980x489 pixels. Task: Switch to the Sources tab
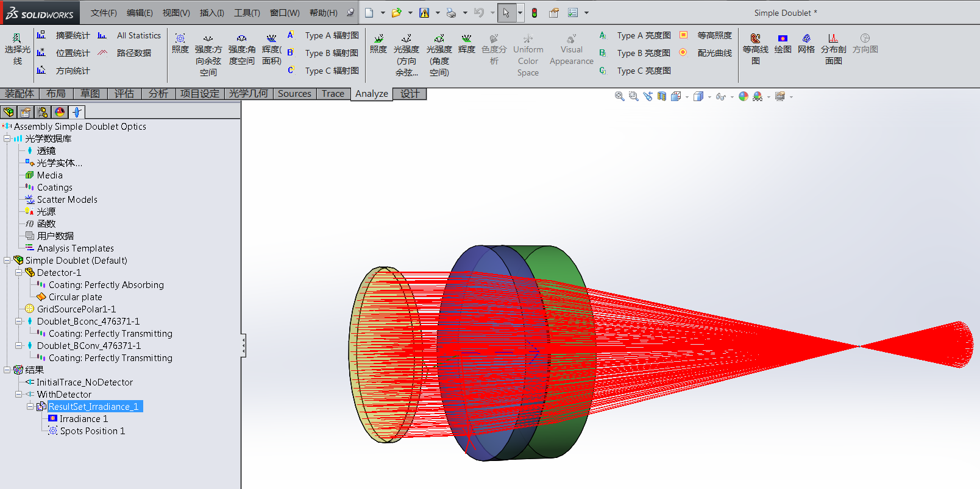coord(294,94)
